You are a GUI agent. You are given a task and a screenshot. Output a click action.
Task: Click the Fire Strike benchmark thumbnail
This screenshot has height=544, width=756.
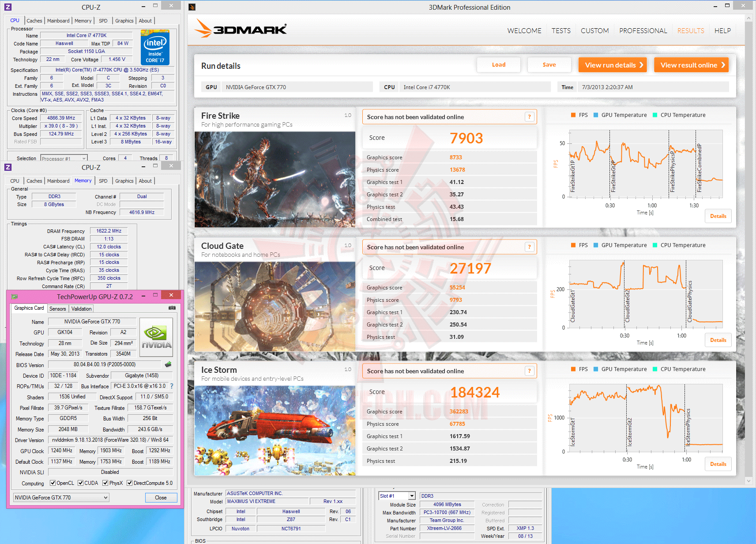275,180
